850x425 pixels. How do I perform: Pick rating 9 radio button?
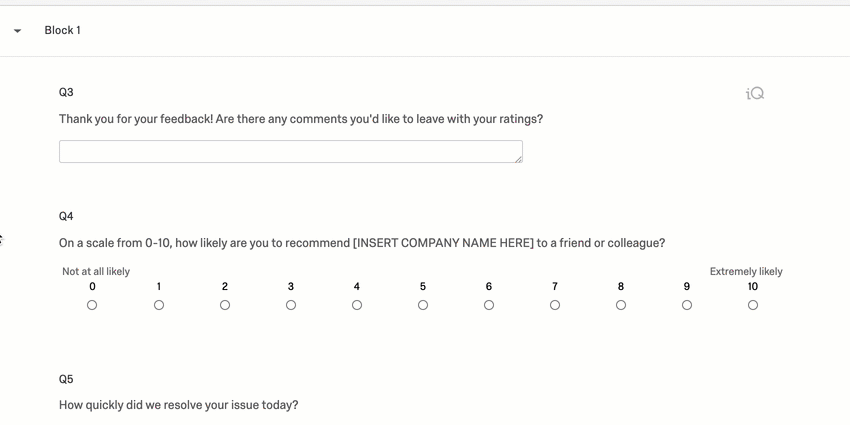pyautogui.click(x=687, y=305)
